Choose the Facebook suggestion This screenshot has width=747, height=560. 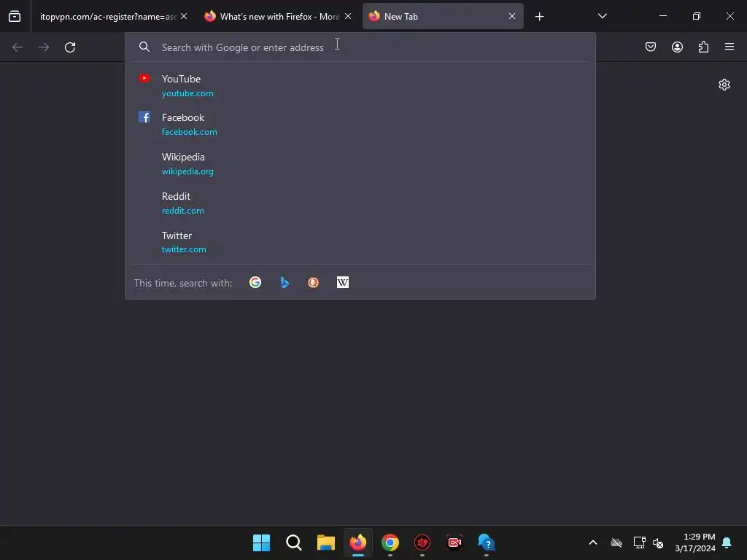[x=360, y=124]
